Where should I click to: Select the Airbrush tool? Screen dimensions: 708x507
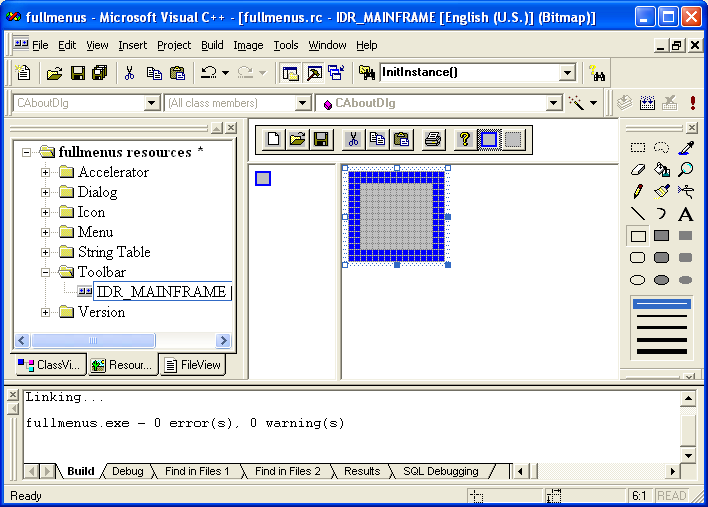[x=685, y=191]
